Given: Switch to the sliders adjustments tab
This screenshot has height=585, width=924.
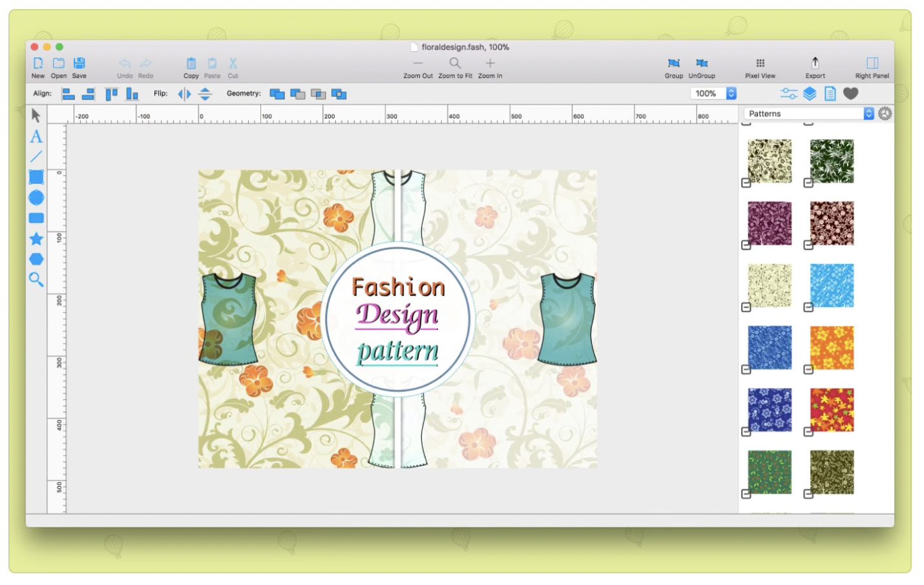Looking at the screenshot, I should pos(788,94).
